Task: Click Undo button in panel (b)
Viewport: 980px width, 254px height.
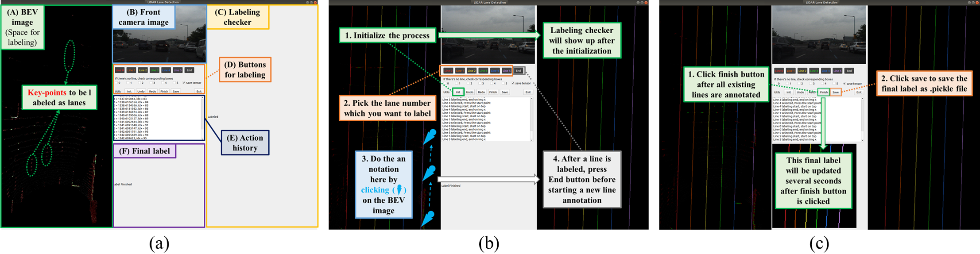Action: click(x=470, y=92)
